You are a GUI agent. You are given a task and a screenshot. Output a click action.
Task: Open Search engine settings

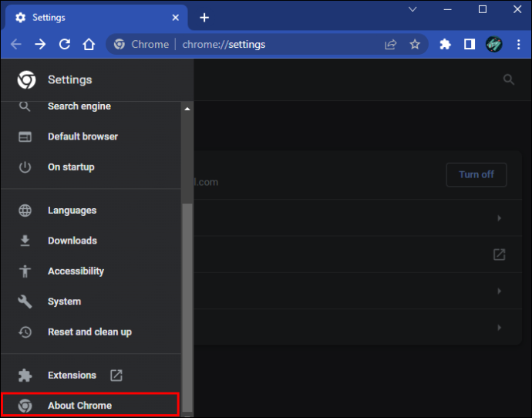(90, 106)
